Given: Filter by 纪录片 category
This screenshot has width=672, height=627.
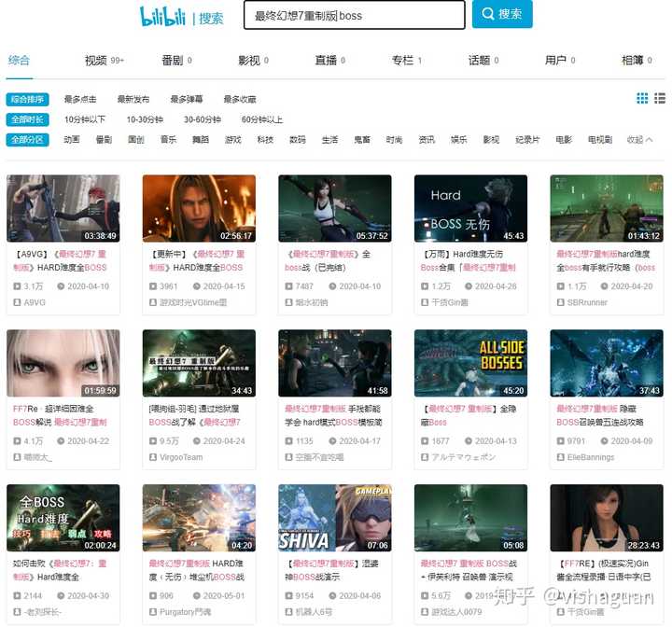Looking at the screenshot, I should (527, 140).
